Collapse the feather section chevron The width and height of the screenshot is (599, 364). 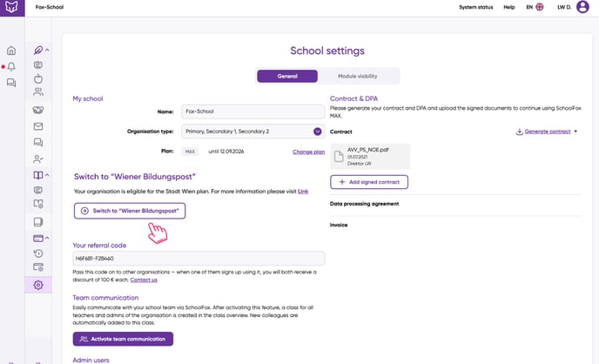click(x=47, y=50)
